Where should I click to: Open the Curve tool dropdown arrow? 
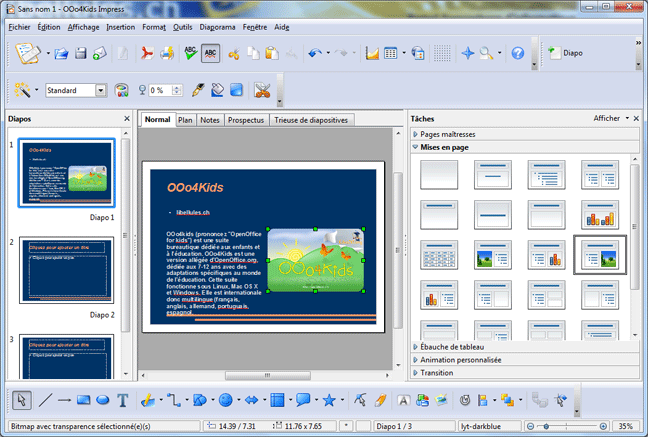[x=161, y=400]
